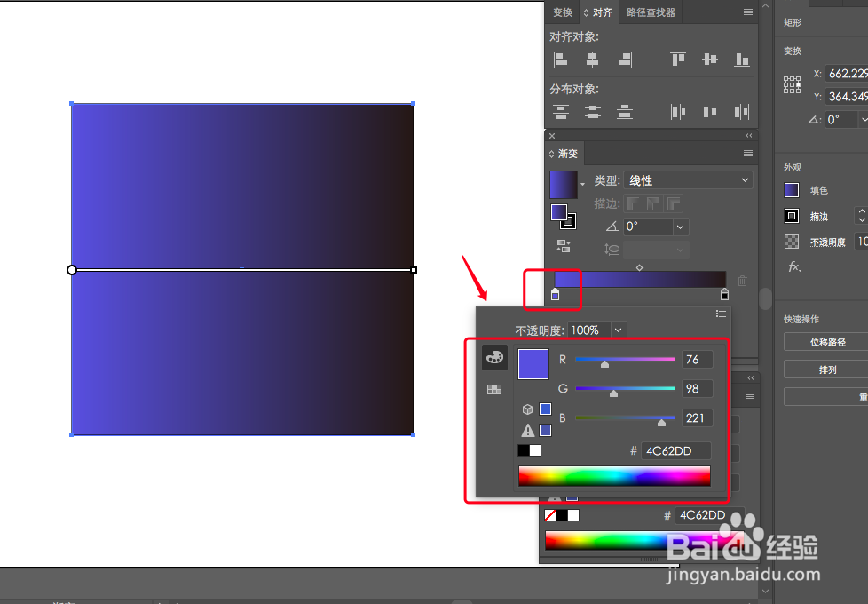
Task: Click opacity 100% input field
Action: pyautogui.click(x=589, y=330)
